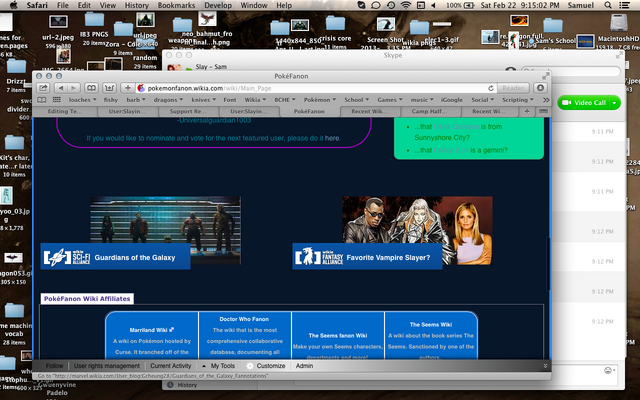Expand the Wikia bookmarks folder
640x400 pixels.
(256, 100)
